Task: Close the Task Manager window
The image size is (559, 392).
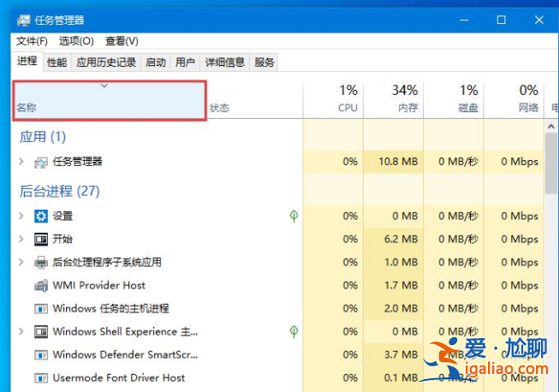Action: pyautogui.click(x=538, y=20)
